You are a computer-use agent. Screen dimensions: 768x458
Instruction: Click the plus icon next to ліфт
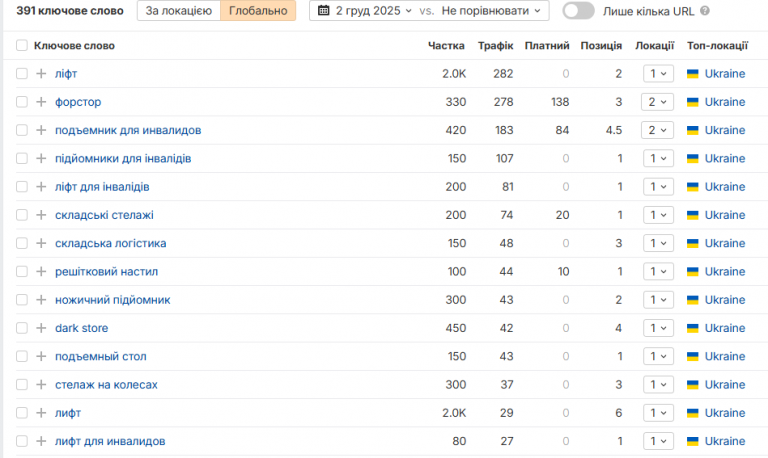click(41, 74)
